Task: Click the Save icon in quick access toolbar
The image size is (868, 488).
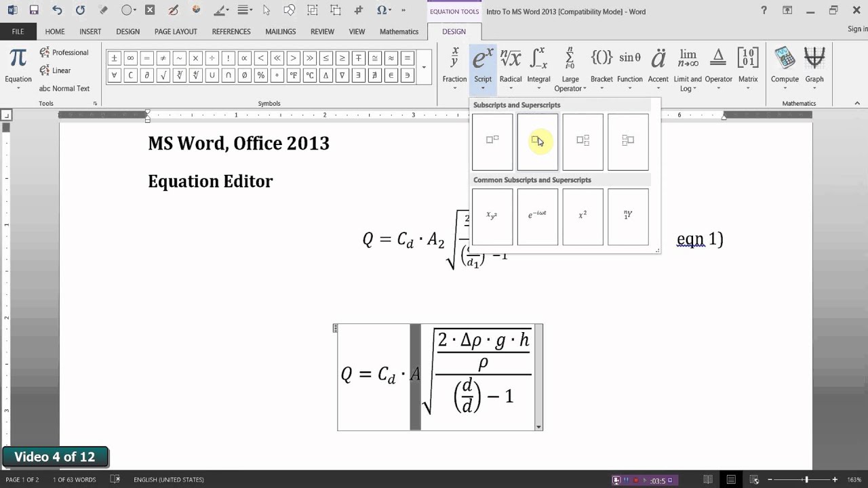Action: 34,10
